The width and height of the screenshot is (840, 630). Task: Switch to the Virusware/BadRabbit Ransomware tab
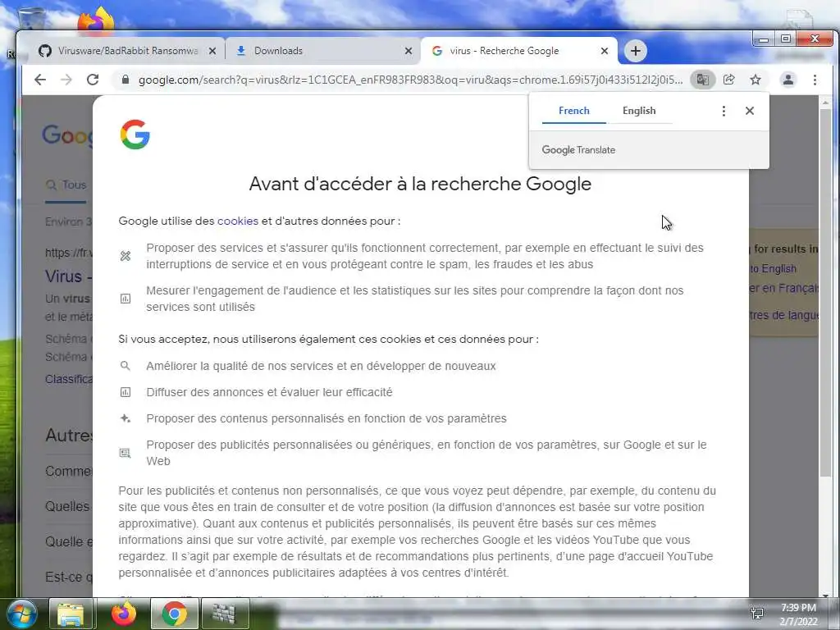pos(127,51)
